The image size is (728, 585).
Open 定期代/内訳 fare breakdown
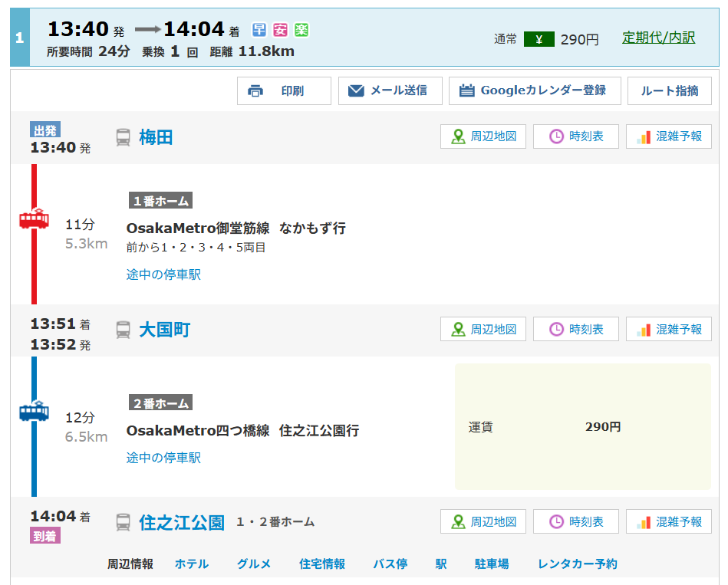(x=658, y=38)
